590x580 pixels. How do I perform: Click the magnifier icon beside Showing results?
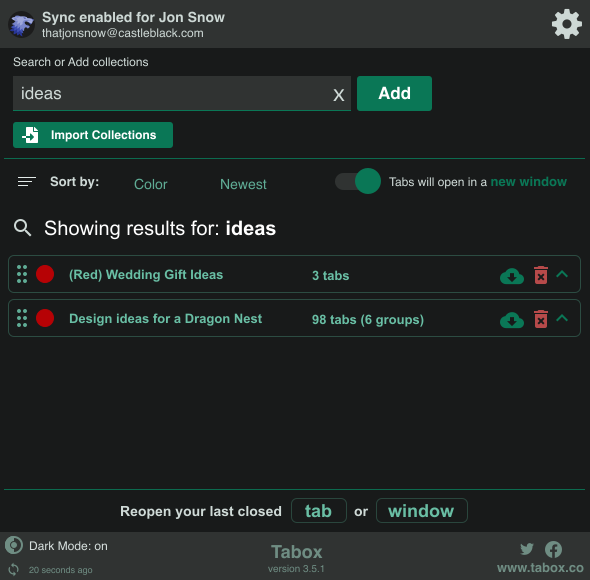[23, 228]
